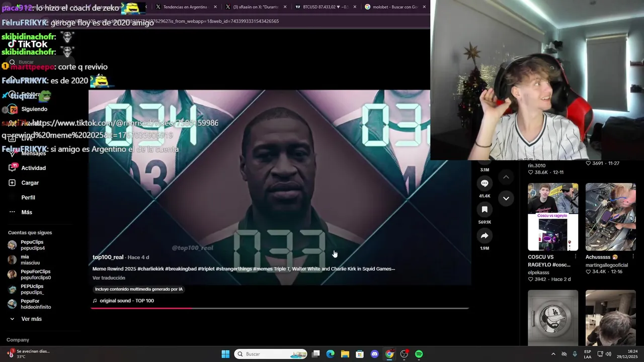Viewport: 644px width, 362px height.
Task: Click the #strangerthings hashtag in the caption
Action: (x=233, y=269)
